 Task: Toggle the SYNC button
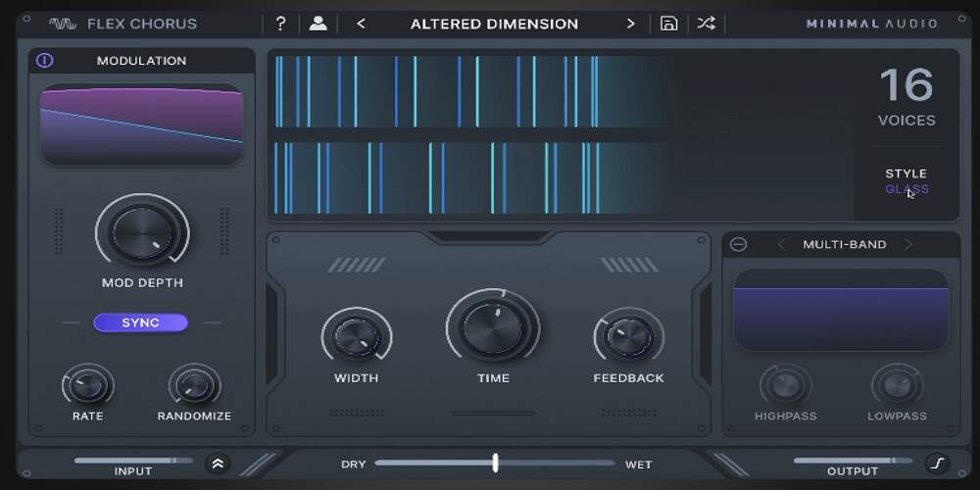(x=140, y=322)
